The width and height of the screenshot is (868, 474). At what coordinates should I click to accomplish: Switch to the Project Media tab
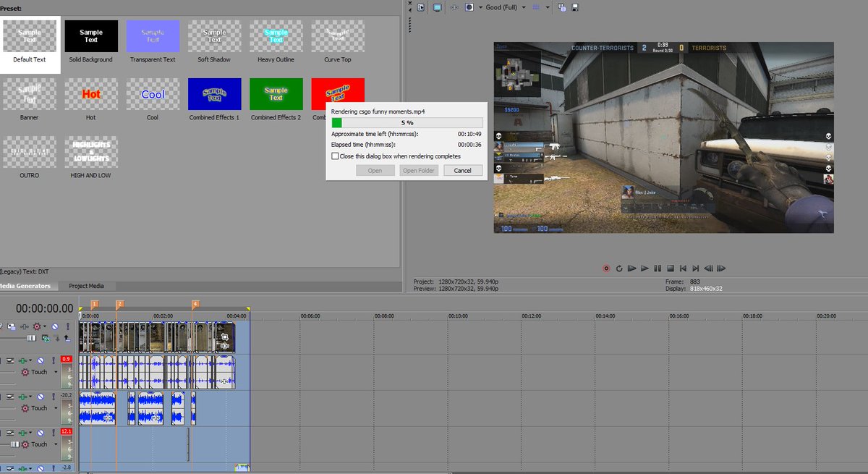click(87, 286)
